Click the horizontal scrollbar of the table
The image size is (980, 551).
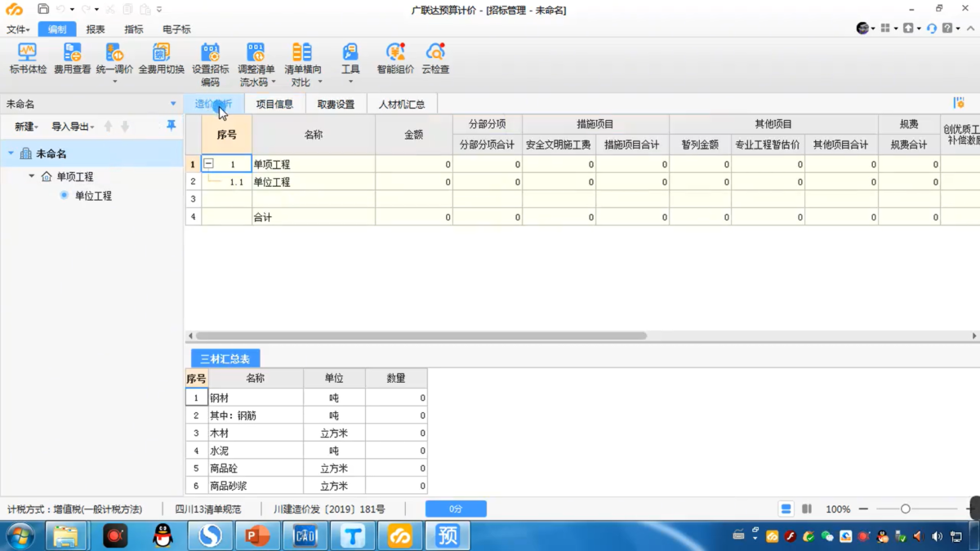[421, 335]
